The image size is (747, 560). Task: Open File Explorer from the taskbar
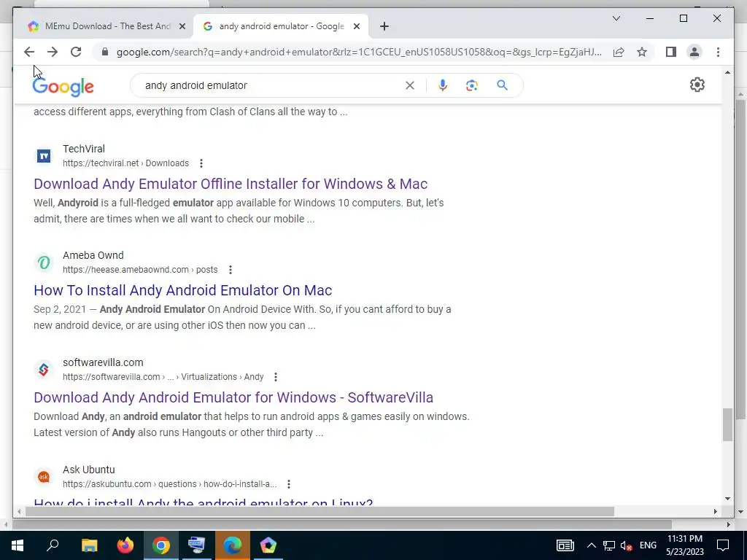[x=89, y=545]
